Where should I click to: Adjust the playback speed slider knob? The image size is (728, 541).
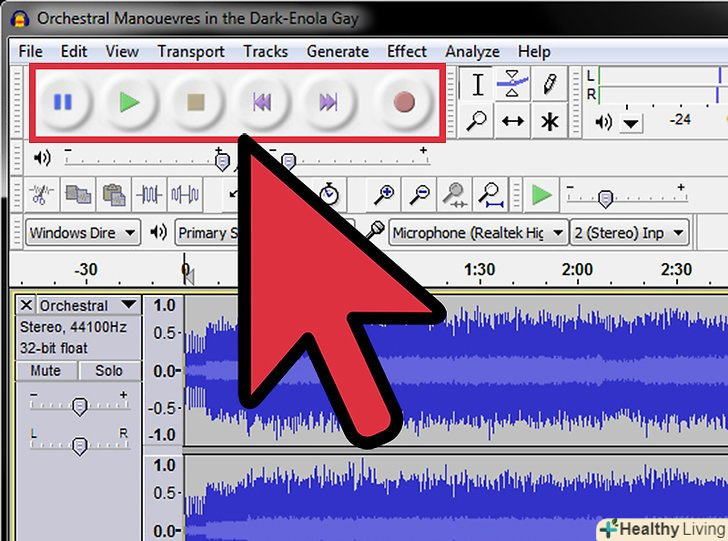point(605,200)
